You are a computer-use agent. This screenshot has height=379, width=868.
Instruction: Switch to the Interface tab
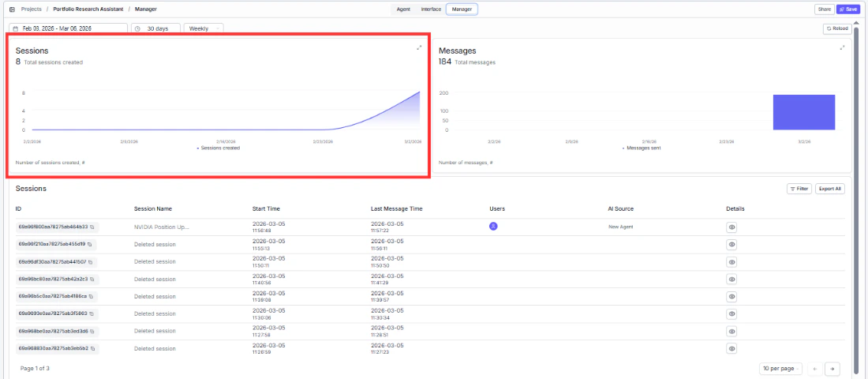tap(431, 9)
